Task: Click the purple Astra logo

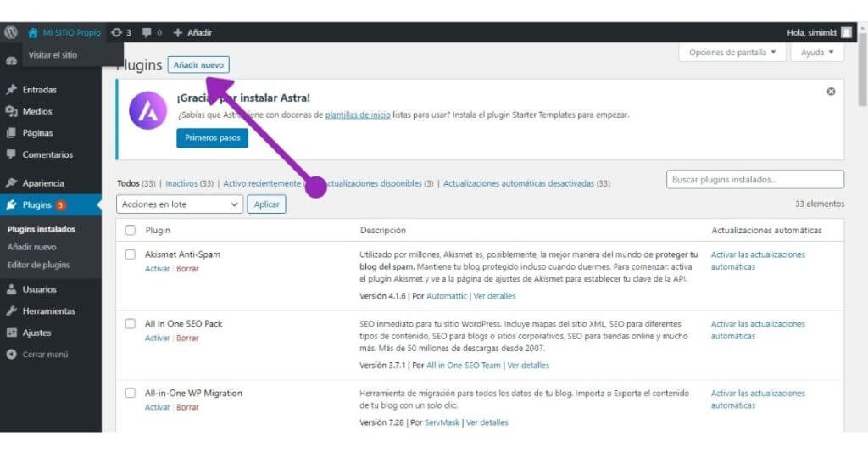Action: pyautogui.click(x=147, y=111)
